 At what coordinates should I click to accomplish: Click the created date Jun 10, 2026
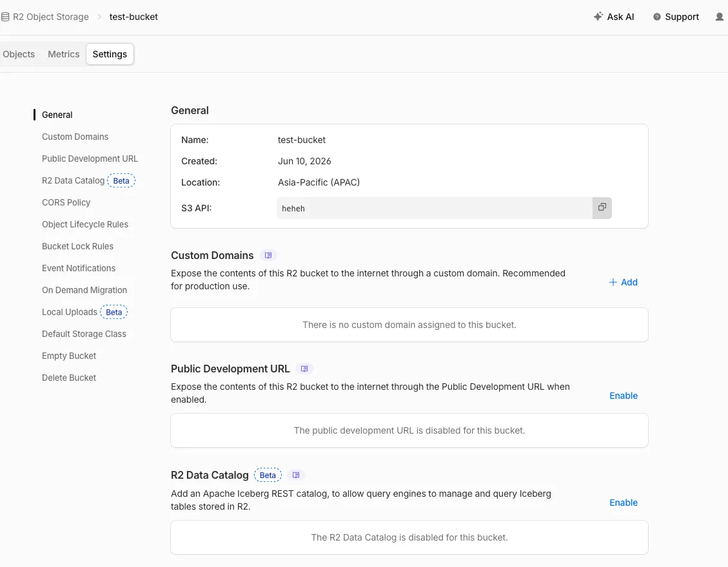(304, 161)
